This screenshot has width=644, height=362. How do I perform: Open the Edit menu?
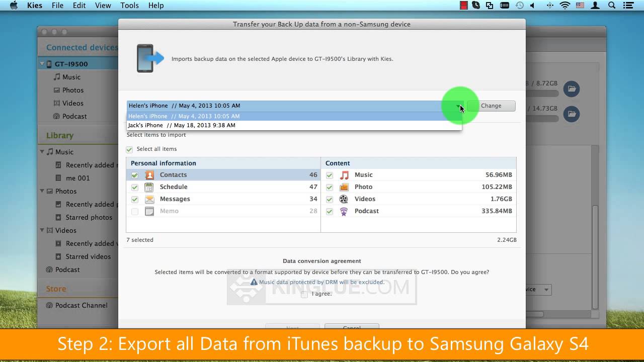coord(79,6)
